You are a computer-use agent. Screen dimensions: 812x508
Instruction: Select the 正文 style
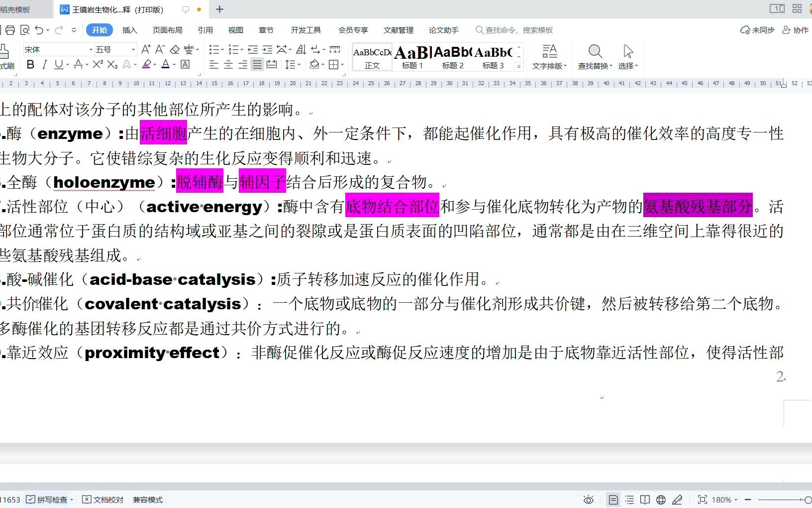click(372, 57)
